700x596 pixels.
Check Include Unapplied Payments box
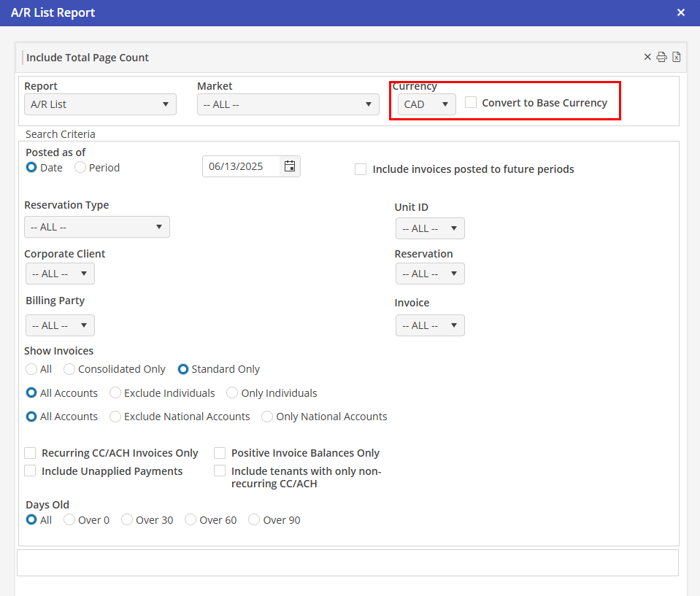click(x=31, y=471)
